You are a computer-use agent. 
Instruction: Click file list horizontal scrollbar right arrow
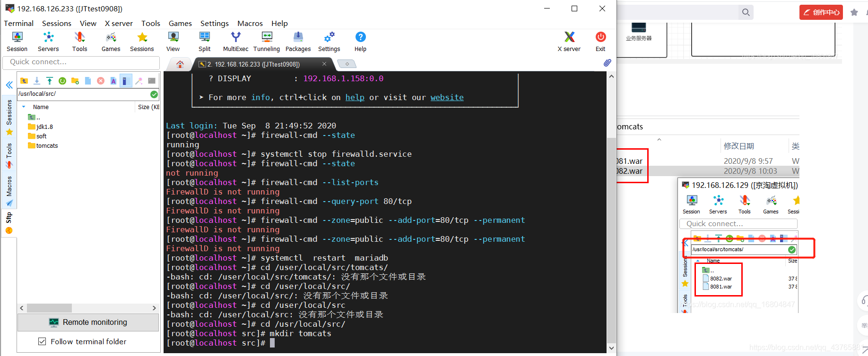tap(154, 308)
